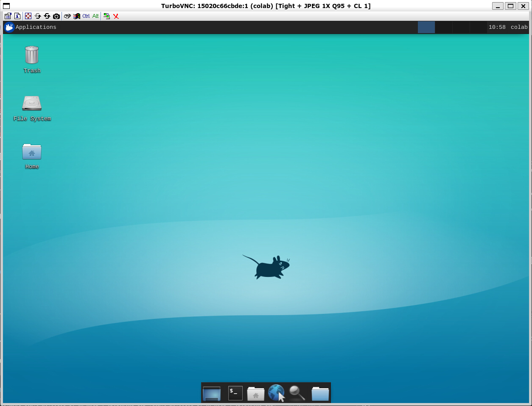532x406 pixels.
Task: Switch to workspace 4 in the pager
Action: pyautogui.click(x=478, y=27)
